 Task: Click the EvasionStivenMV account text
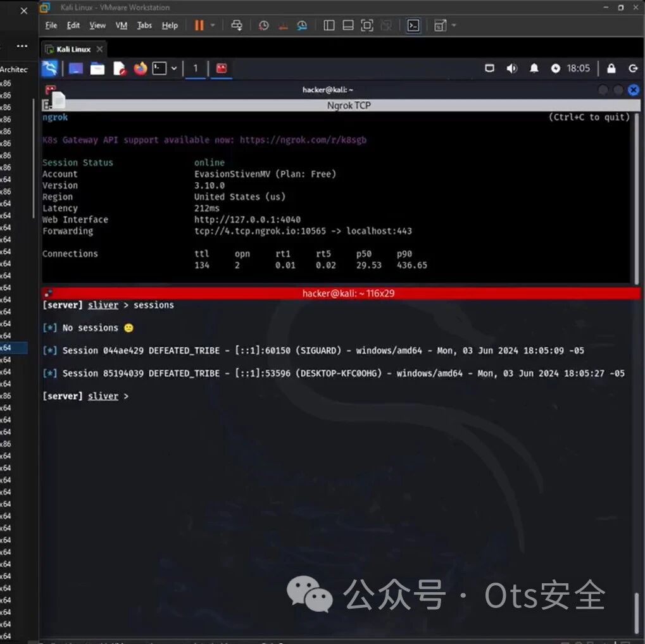click(x=232, y=174)
